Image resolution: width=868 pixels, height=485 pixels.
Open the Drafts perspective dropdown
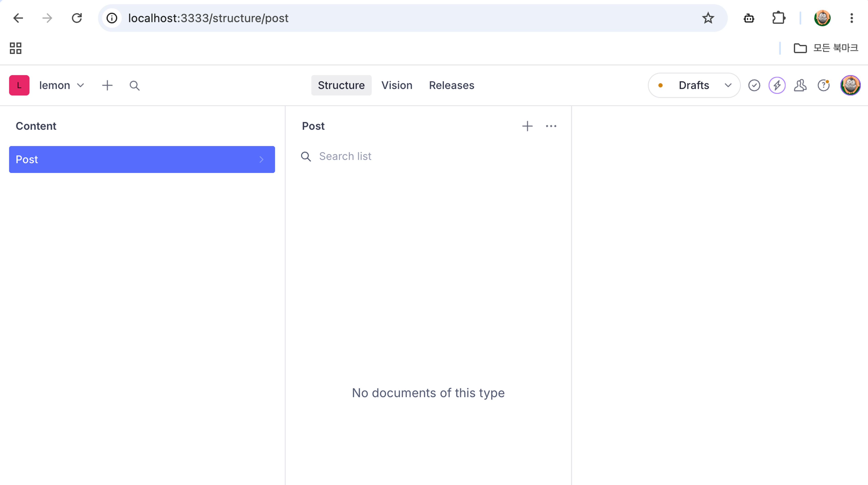pyautogui.click(x=694, y=85)
